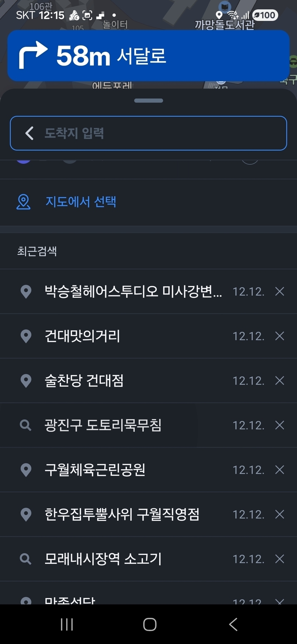Image resolution: width=297 pixels, height=644 pixels.
Task: Delete 한우집투뿔사위 구월직영점 entry
Action: click(279, 514)
